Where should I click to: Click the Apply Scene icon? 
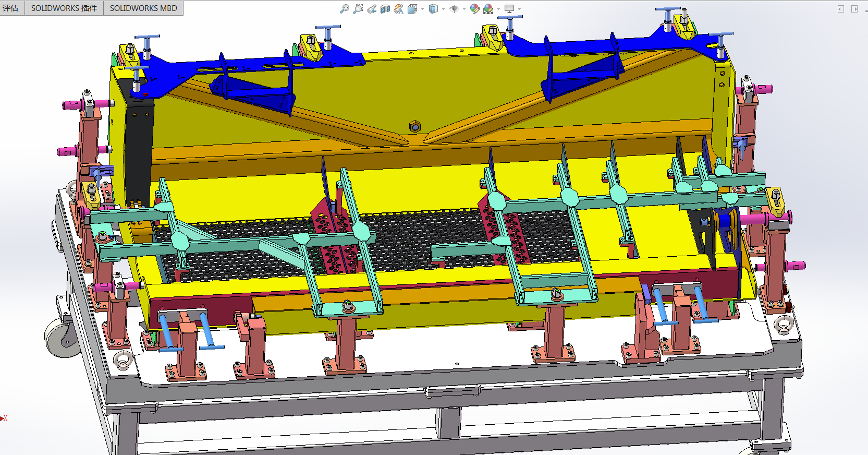pyautogui.click(x=488, y=9)
